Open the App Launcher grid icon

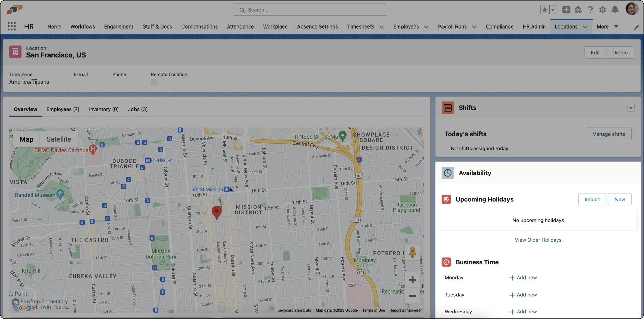click(x=12, y=26)
